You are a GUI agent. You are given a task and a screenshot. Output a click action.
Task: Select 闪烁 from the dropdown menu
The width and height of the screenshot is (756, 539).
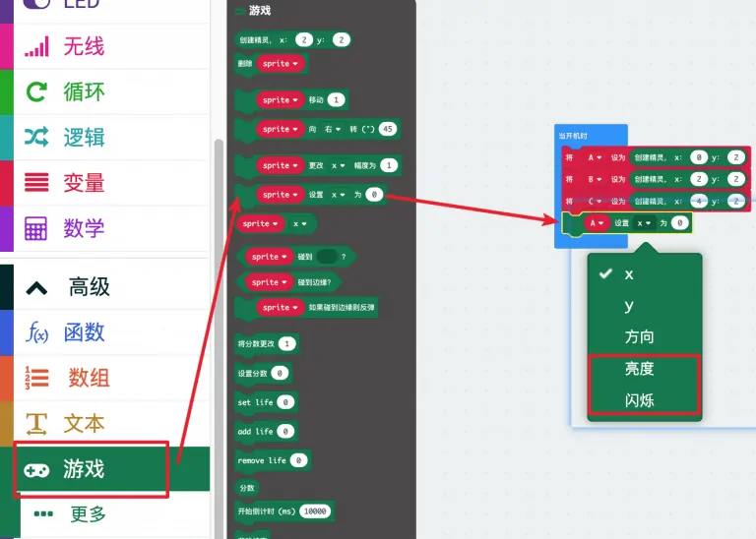point(639,400)
